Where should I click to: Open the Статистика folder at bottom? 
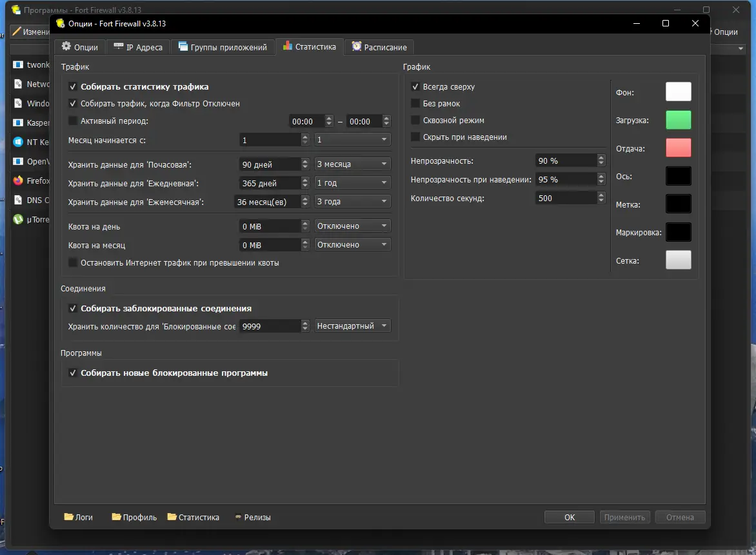click(193, 517)
